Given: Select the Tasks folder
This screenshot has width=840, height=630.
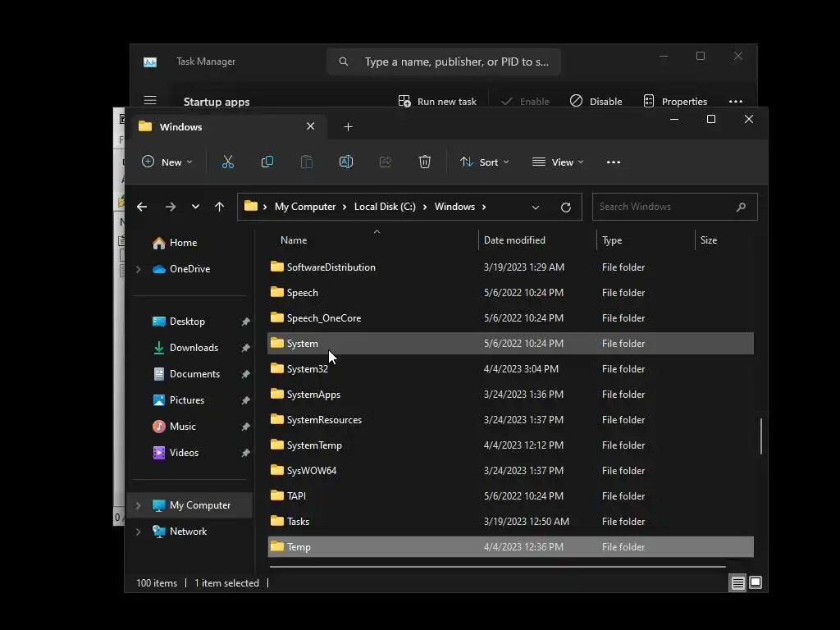Looking at the screenshot, I should 510,521.
